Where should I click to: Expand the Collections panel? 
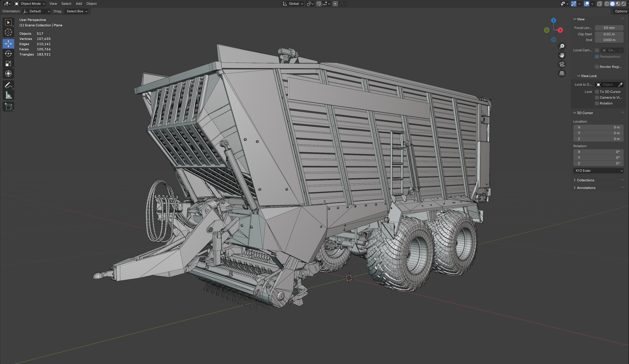click(x=585, y=180)
